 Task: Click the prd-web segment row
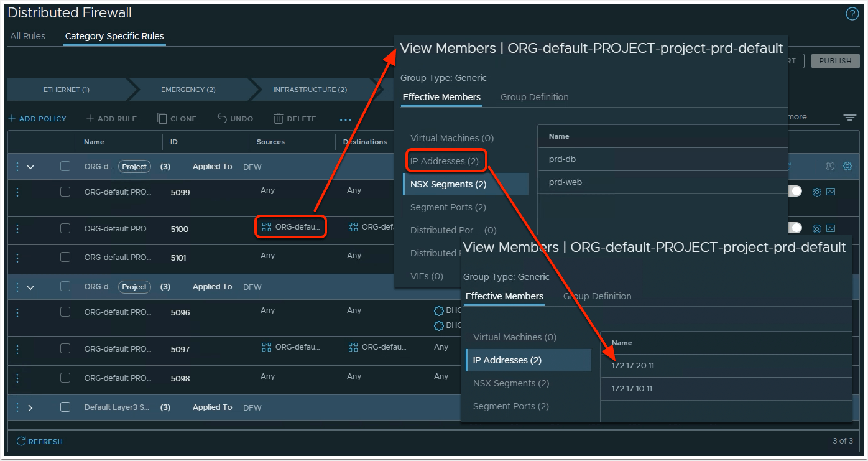tap(663, 182)
